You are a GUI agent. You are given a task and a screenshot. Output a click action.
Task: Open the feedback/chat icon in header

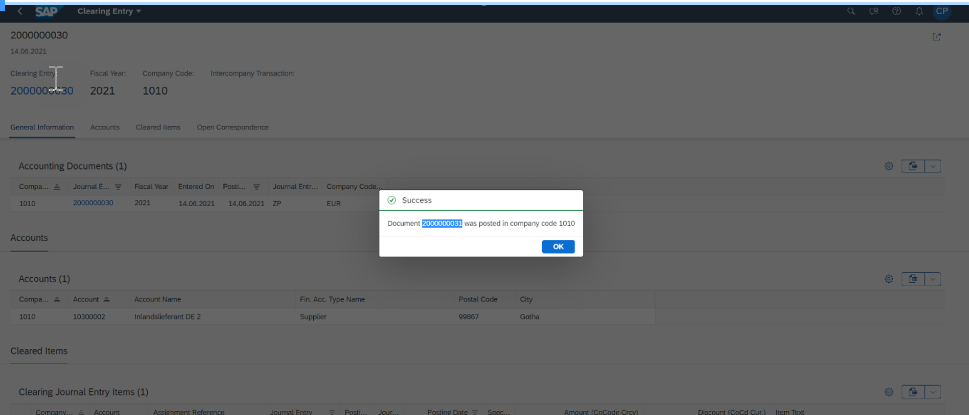pyautogui.click(x=873, y=11)
